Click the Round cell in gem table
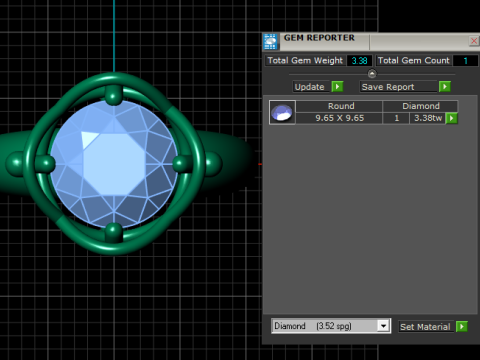Image resolution: width=480 pixels, height=360 pixels. point(339,106)
